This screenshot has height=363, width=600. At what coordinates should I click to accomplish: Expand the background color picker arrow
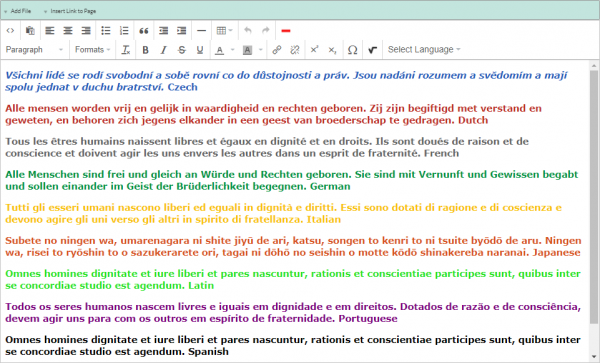[x=261, y=50]
